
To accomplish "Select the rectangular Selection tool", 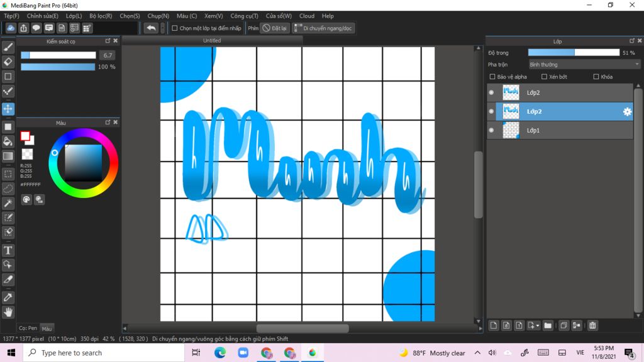I will coord(8,174).
